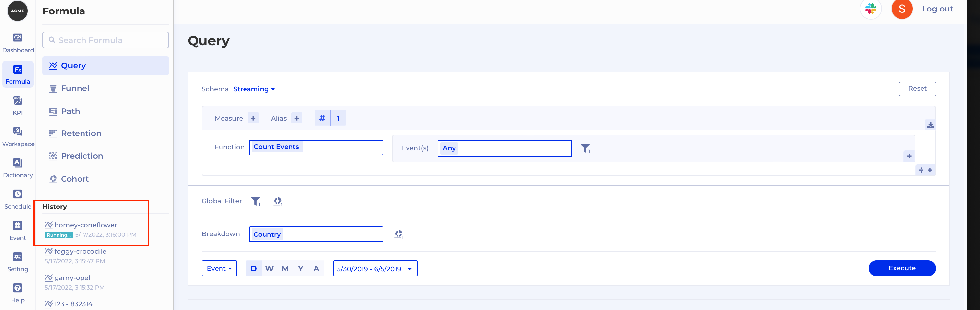Open the Event type dropdown

click(x=219, y=268)
